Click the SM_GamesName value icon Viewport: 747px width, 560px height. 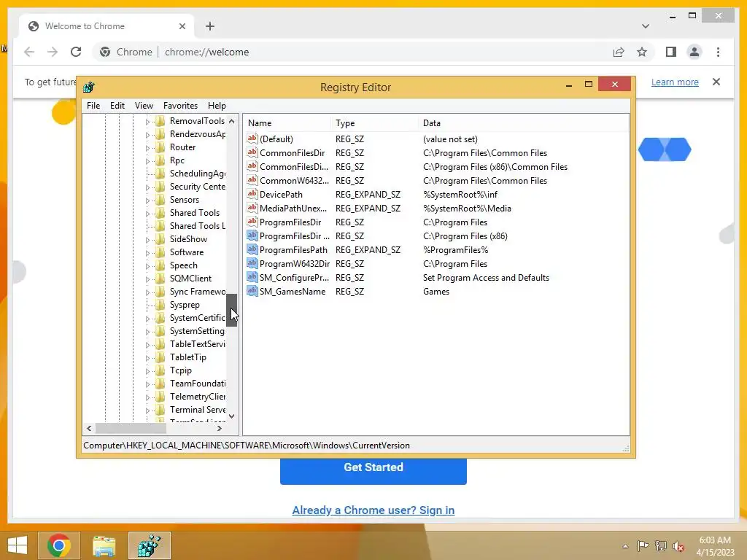(252, 290)
